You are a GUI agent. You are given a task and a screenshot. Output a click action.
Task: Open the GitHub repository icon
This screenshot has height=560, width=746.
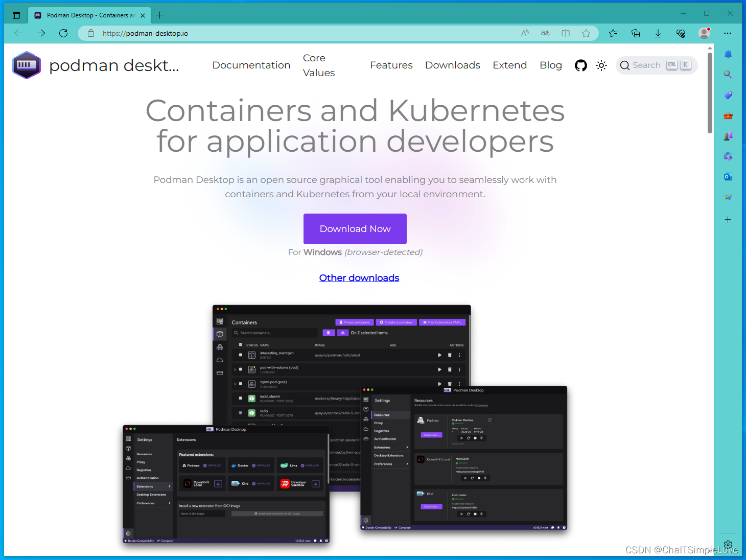click(581, 65)
